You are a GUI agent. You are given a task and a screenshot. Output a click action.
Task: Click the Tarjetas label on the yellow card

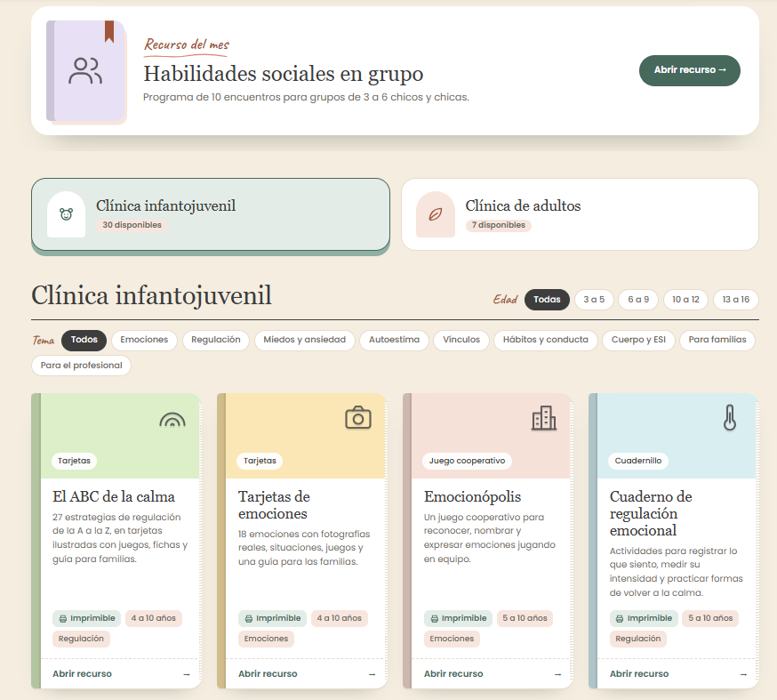coord(260,461)
